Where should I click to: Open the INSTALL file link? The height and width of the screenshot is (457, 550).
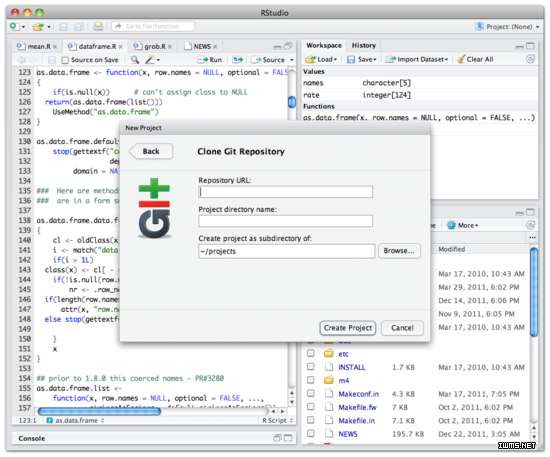pos(352,368)
